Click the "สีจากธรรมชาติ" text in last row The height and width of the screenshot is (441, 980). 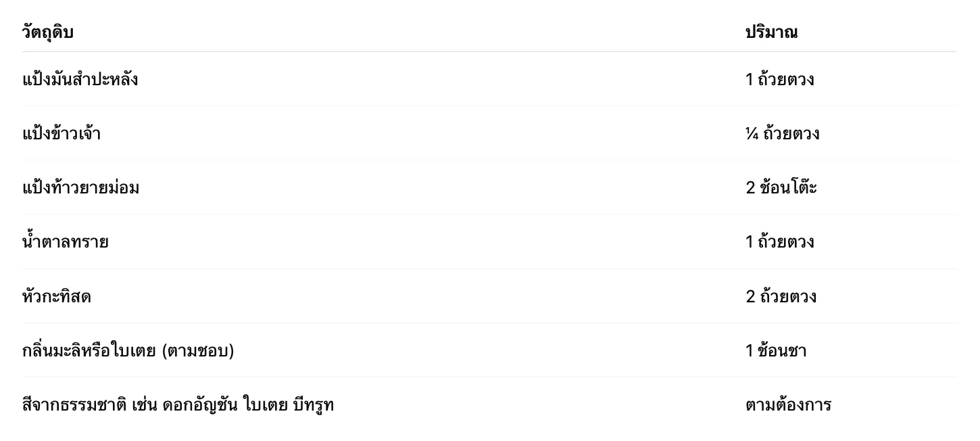(74, 405)
